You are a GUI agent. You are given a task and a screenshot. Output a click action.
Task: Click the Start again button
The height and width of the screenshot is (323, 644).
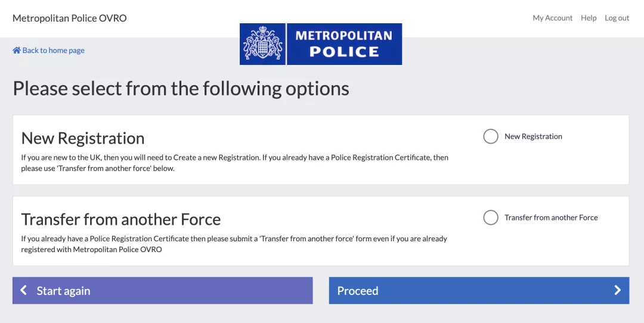(163, 291)
